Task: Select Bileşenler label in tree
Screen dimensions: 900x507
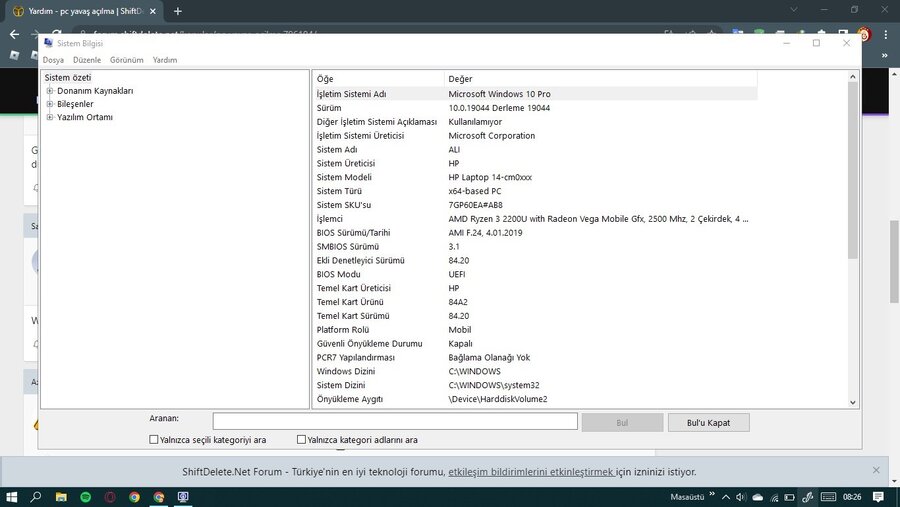Action: click(x=75, y=104)
